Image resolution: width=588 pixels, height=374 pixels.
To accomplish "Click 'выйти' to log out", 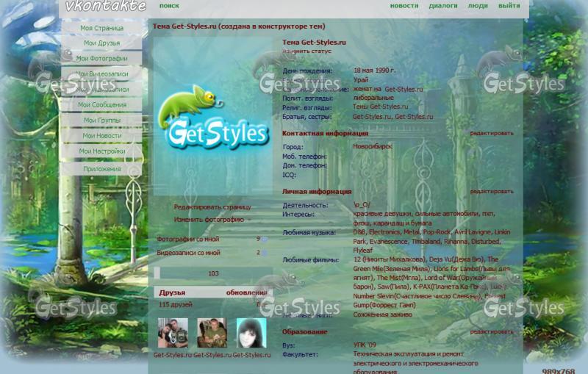I will (x=509, y=6).
